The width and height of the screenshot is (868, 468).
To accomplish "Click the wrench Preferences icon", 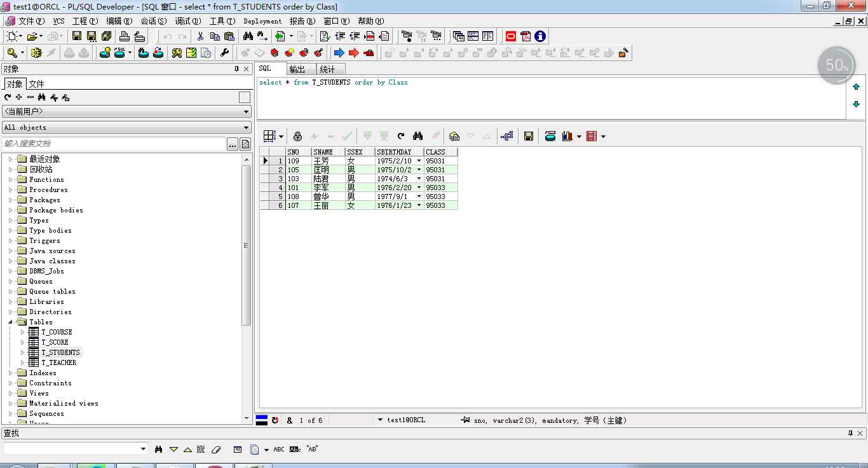I will (224, 53).
